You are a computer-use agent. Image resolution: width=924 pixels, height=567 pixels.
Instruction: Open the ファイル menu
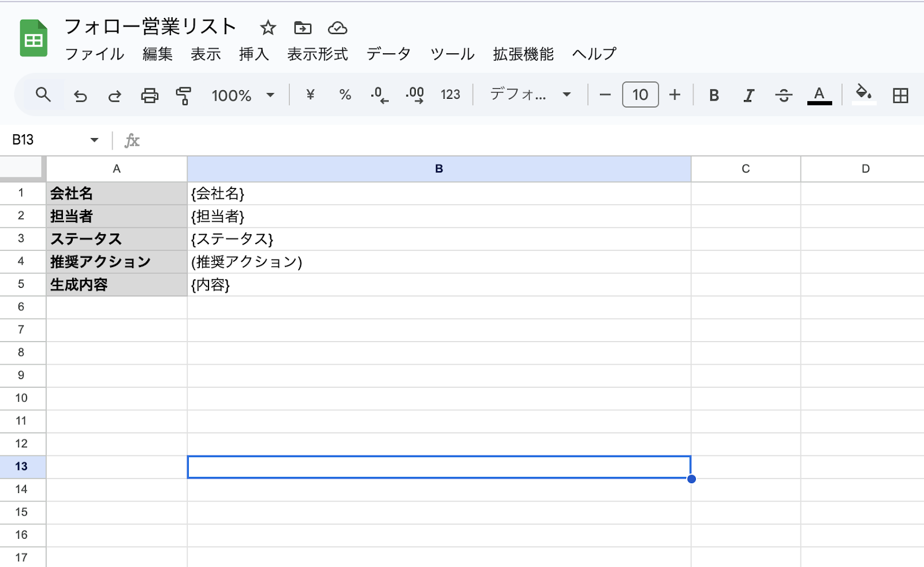click(x=94, y=54)
